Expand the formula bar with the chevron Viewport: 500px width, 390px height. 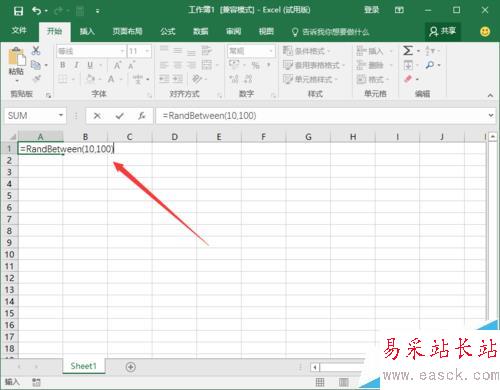491,115
